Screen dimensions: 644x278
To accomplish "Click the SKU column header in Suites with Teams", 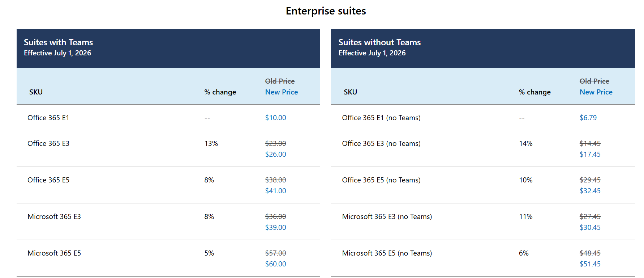I will tap(36, 92).
